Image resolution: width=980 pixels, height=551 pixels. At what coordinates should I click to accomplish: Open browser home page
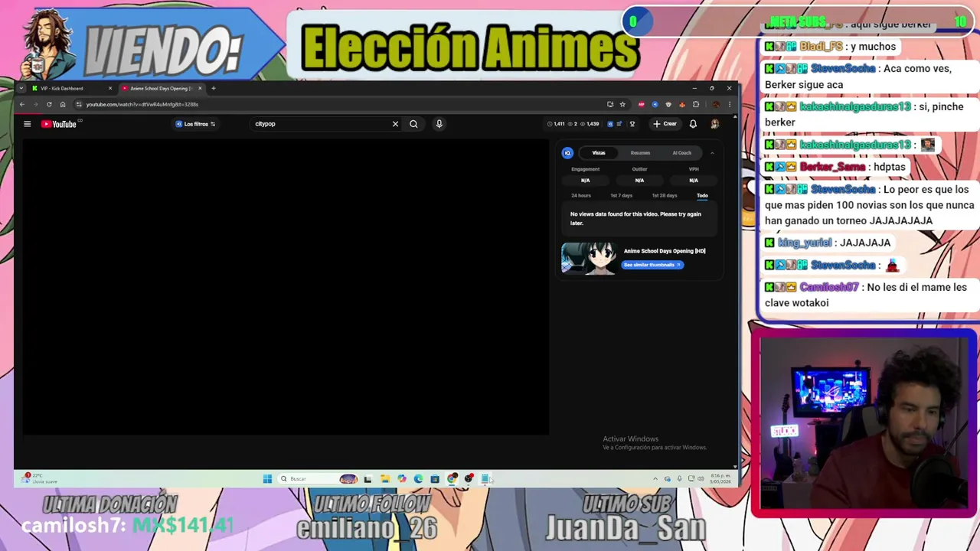(63, 104)
